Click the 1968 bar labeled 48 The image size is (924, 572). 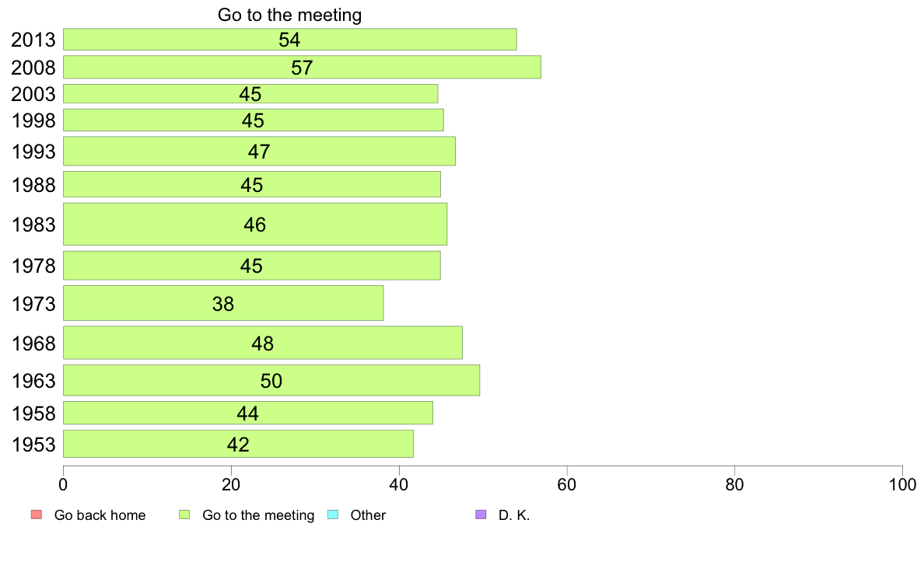tap(263, 343)
